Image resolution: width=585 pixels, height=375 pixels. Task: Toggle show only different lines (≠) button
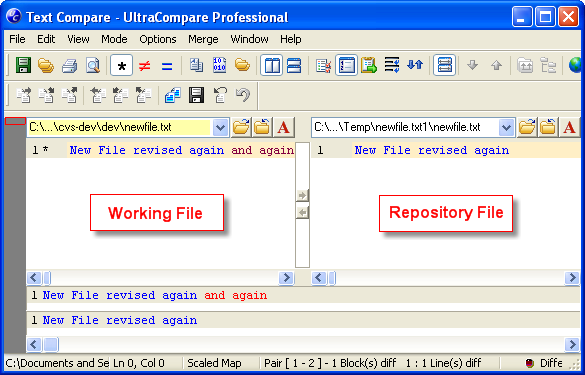(x=144, y=66)
